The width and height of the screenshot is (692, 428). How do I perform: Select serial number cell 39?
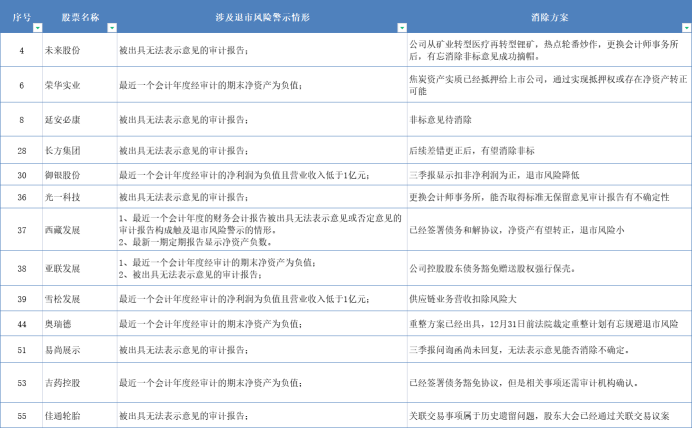(x=22, y=299)
